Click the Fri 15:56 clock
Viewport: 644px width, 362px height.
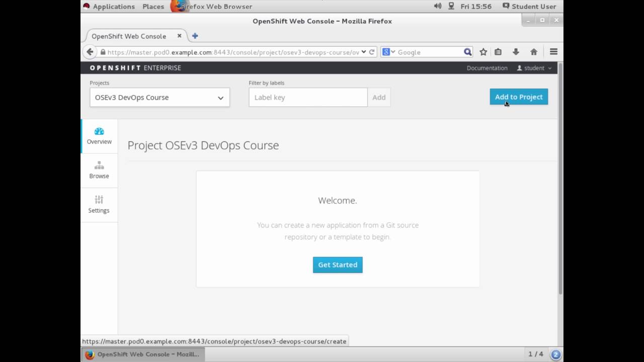(476, 6)
